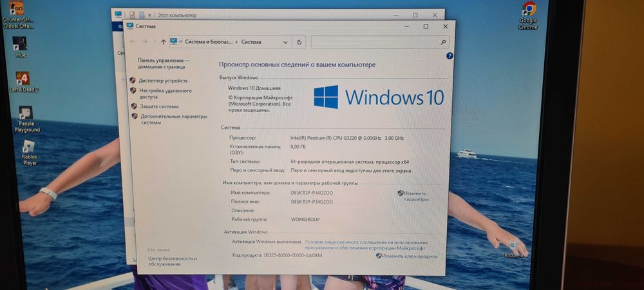Click the back arrow in Система window
The image size is (644, 290).
point(132,42)
